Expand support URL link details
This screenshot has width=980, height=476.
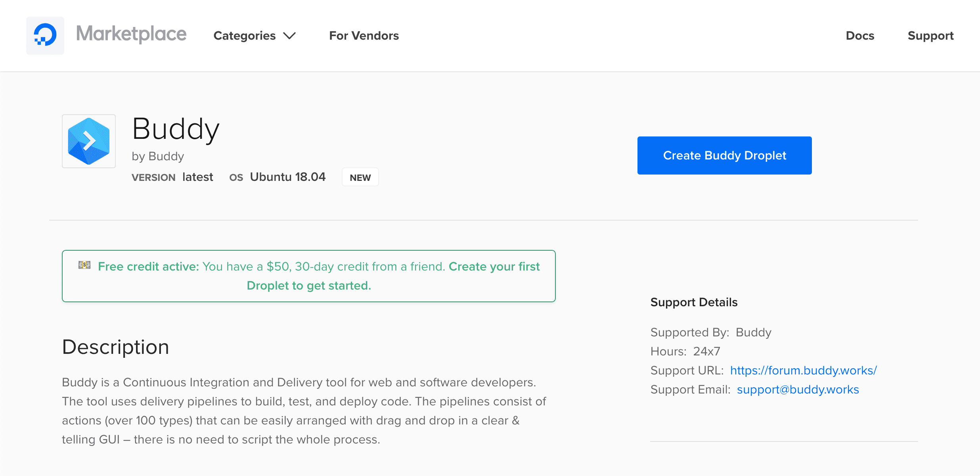tap(803, 370)
